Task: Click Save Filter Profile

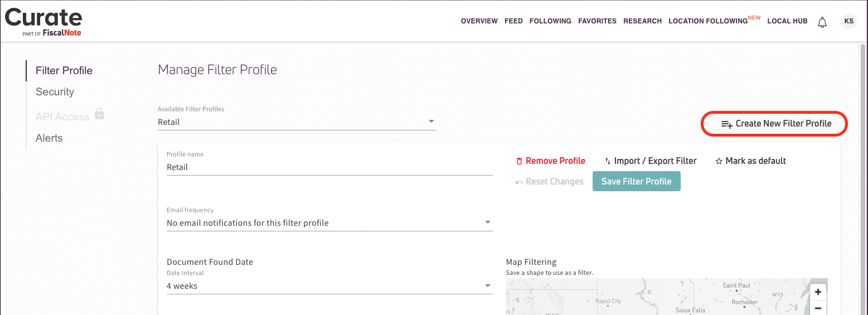Action: 637,181
